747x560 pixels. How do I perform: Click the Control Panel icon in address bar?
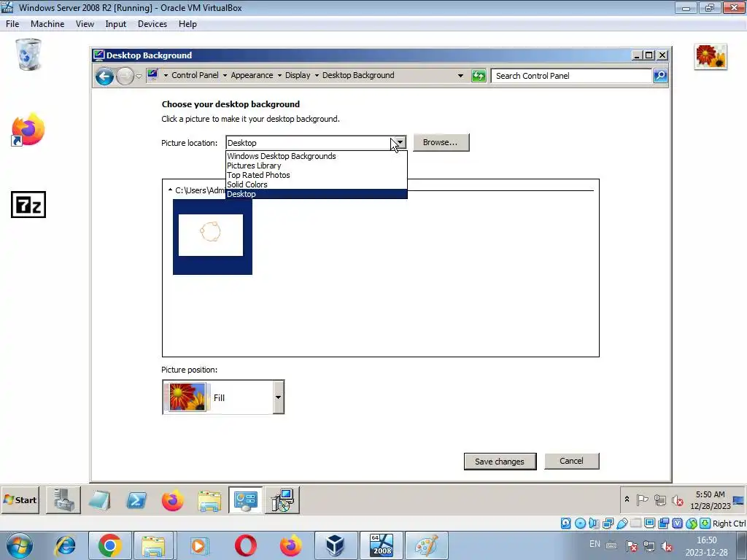click(x=152, y=75)
